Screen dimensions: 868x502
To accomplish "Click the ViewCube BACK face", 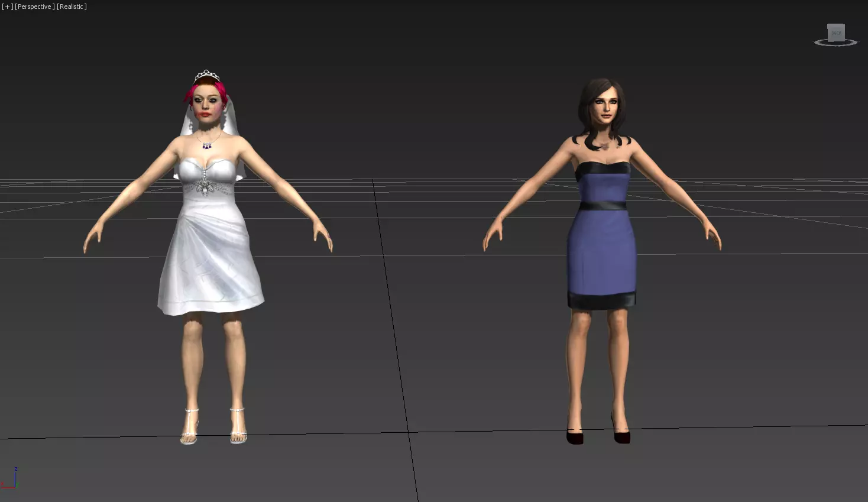I will (836, 33).
